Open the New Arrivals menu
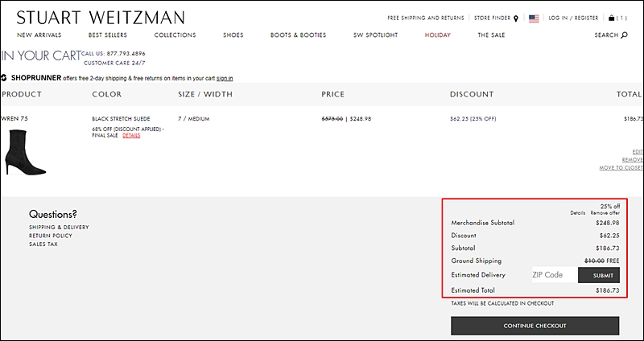Viewport: 644px width, 341px height. tap(39, 35)
